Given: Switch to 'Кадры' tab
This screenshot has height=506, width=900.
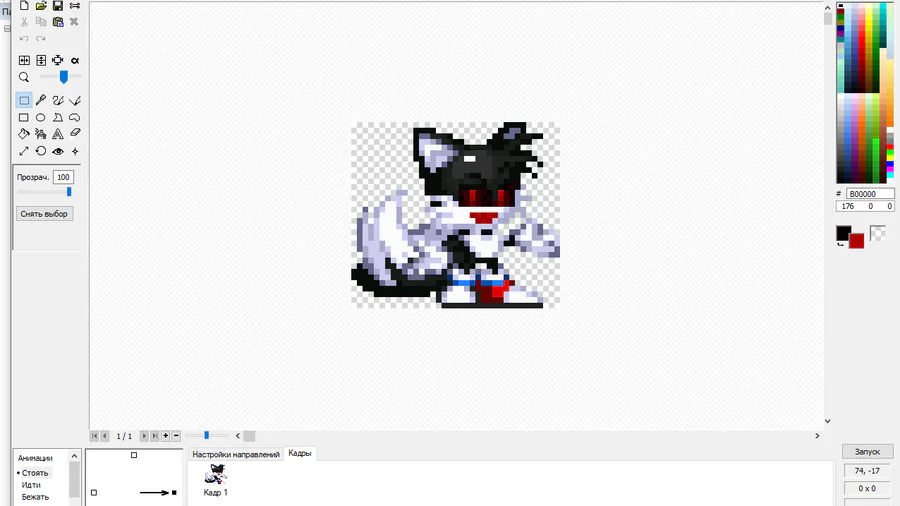Looking at the screenshot, I should [300, 453].
